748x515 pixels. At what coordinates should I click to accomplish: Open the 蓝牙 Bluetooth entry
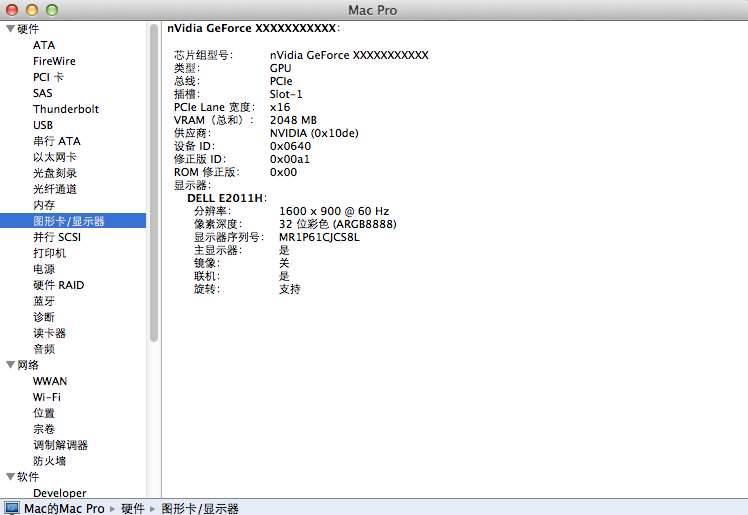(44, 301)
